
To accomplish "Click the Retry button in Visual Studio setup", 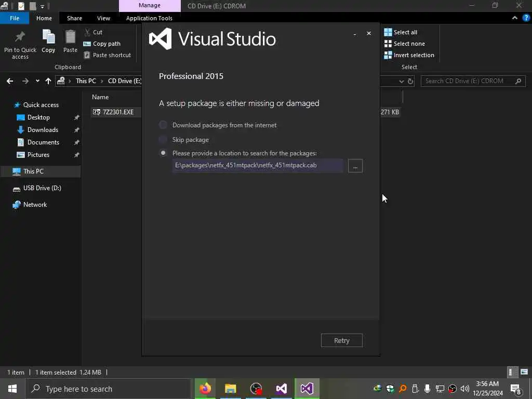I will [342, 340].
